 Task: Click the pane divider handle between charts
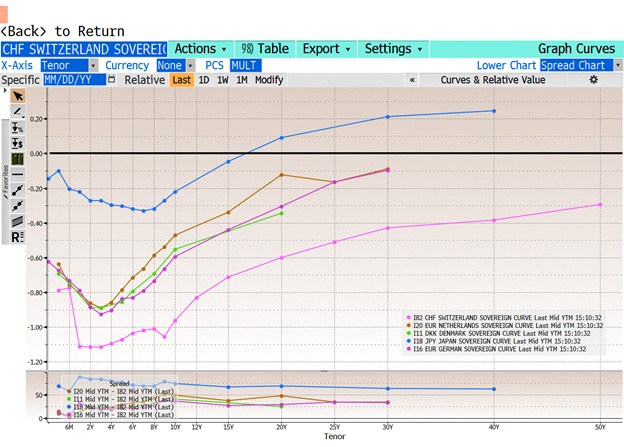pyautogui.click(x=324, y=371)
